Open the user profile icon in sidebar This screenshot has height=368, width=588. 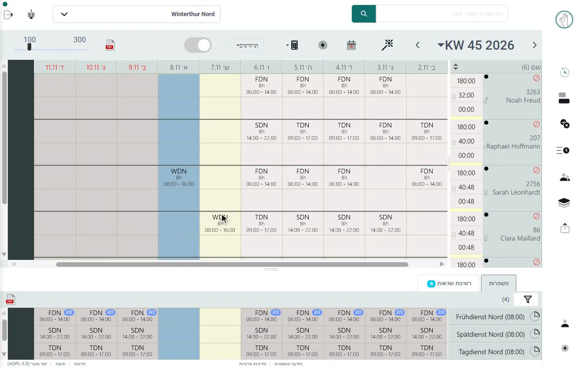565,324
